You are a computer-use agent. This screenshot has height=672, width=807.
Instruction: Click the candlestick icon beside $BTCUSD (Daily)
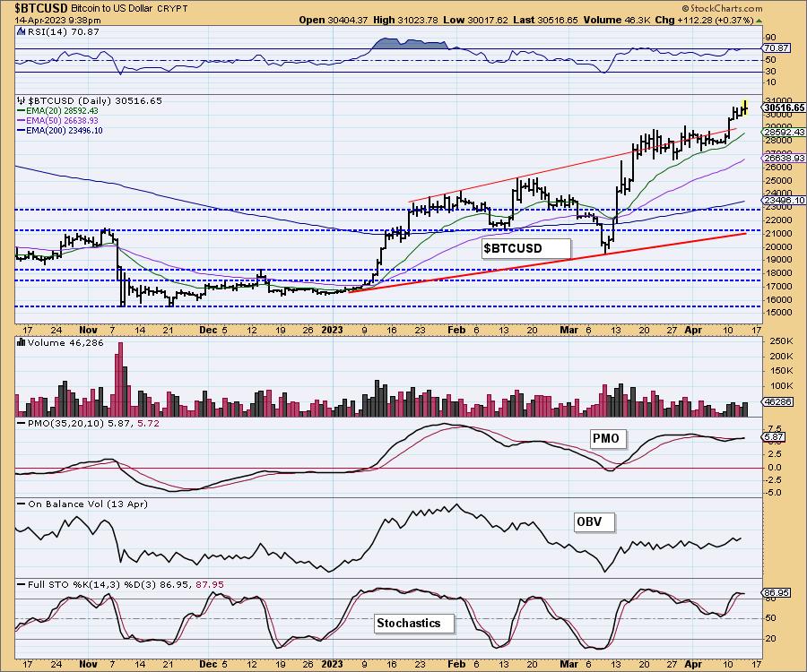[x=21, y=100]
